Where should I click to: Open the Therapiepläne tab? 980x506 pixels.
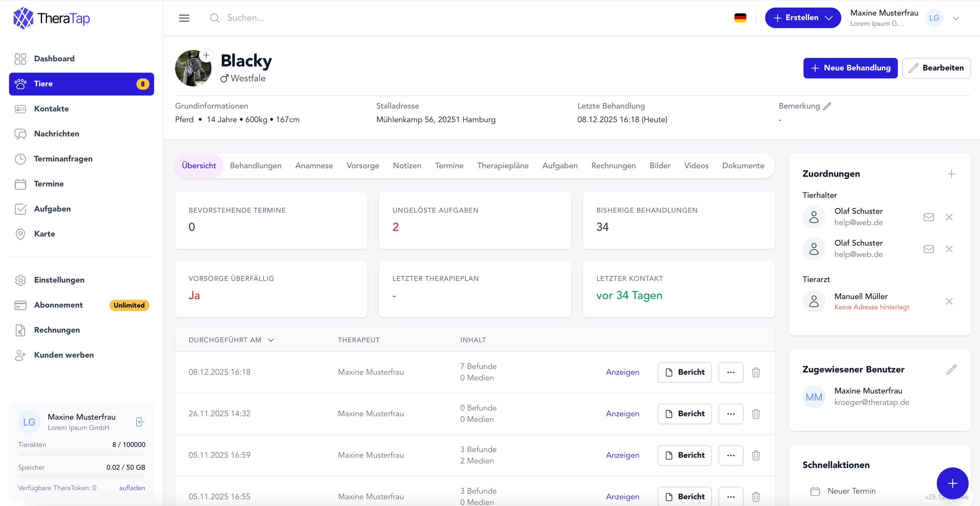[x=503, y=165]
